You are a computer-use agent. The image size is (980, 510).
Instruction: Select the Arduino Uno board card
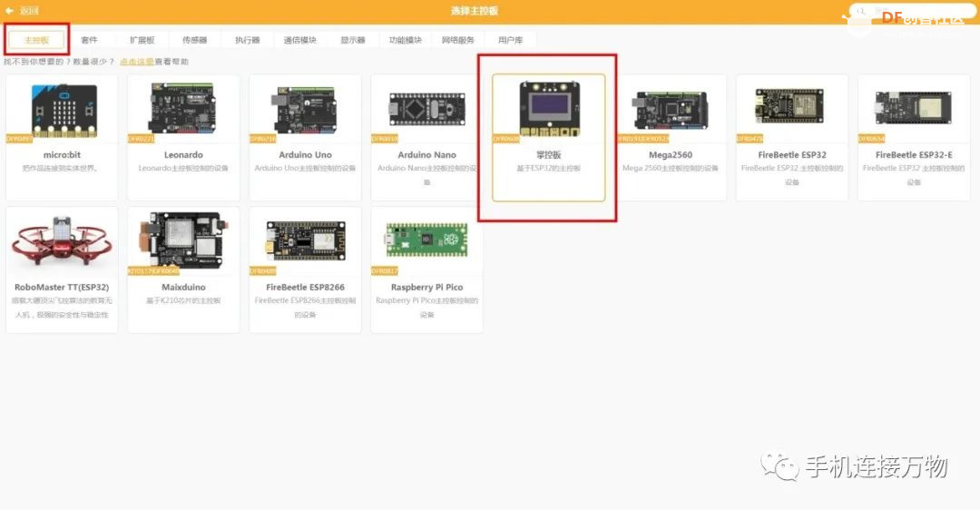point(305,138)
